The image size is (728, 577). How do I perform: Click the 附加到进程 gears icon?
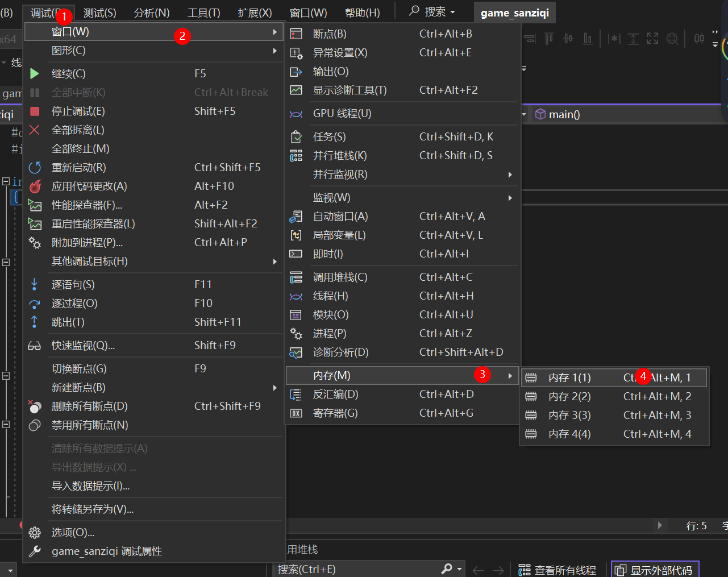[35, 243]
